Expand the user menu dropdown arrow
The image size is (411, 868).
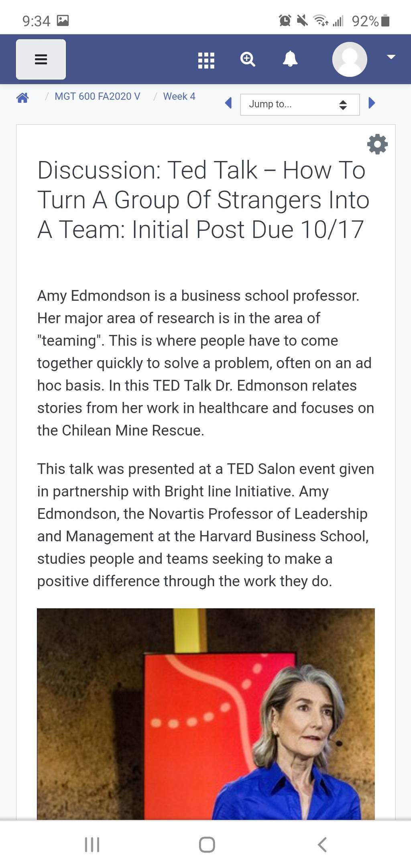pos(391,57)
